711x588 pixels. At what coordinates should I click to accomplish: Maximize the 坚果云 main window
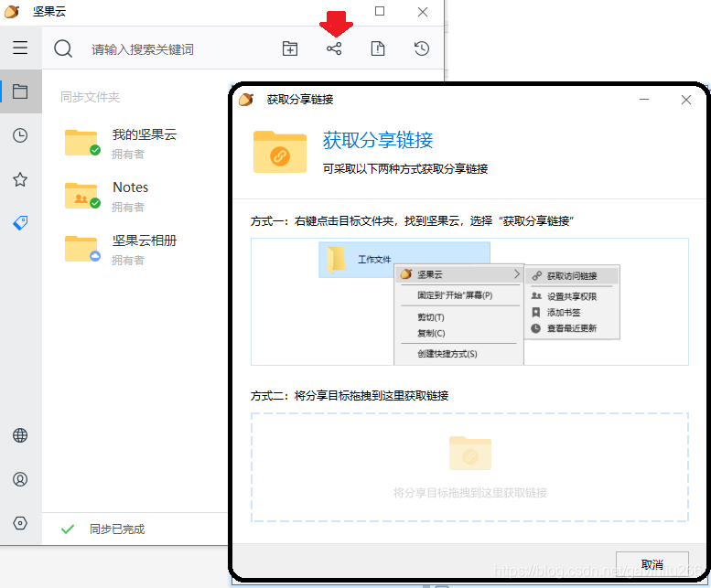click(x=380, y=11)
